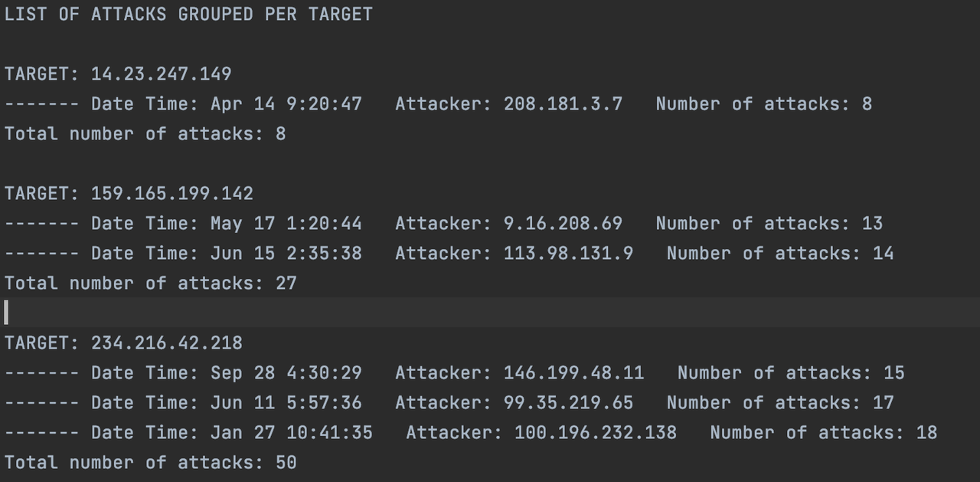Place cursor on timestamp Apr 14 9:20:47
Viewport: 980px width, 482px height.
tap(286, 103)
